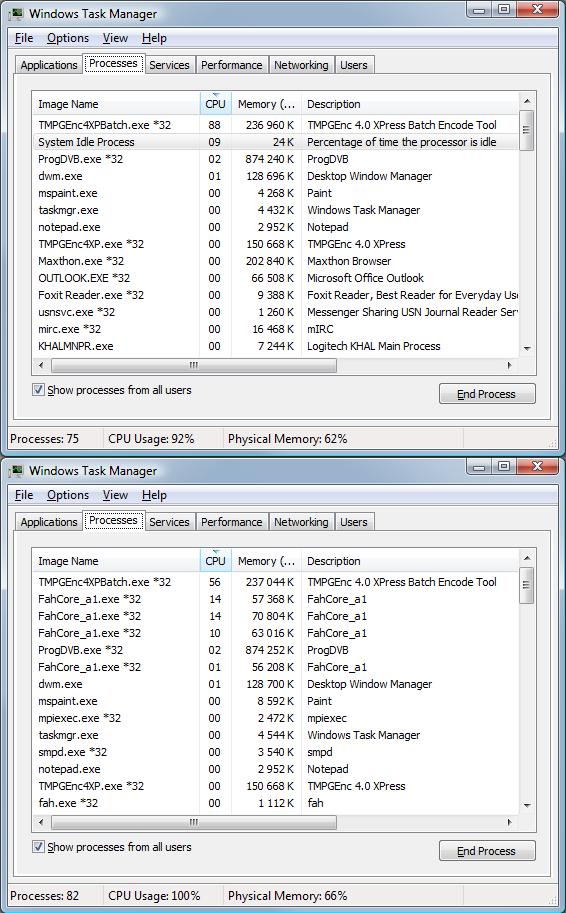Image resolution: width=566 pixels, height=913 pixels.
Task: Click horizontal scrollbar left arrow in bottom window
Action: [x=40, y=822]
